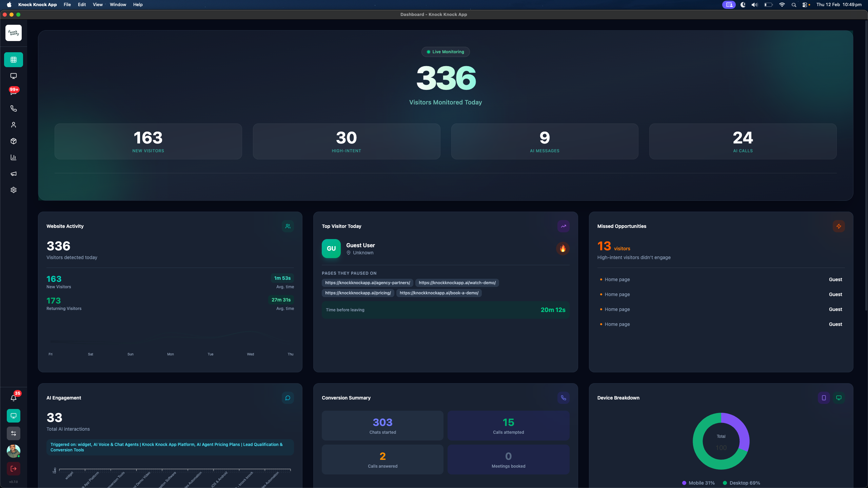The height and width of the screenshot is (488, 868).
Task: Open the Window menu
Action: click(x=118, y=4)
